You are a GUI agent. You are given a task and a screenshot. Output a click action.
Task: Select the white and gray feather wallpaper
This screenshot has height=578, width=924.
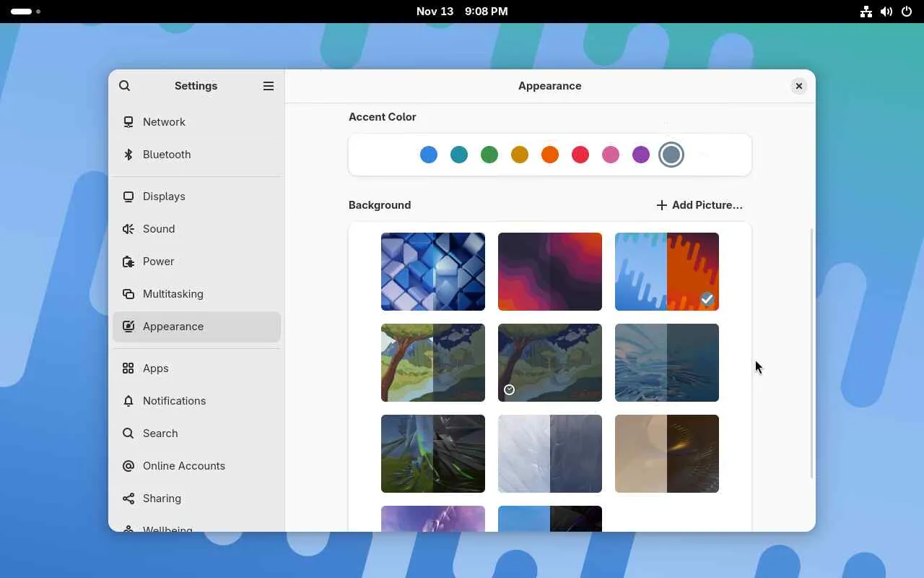pyautogui.click(x=550, y=454)
